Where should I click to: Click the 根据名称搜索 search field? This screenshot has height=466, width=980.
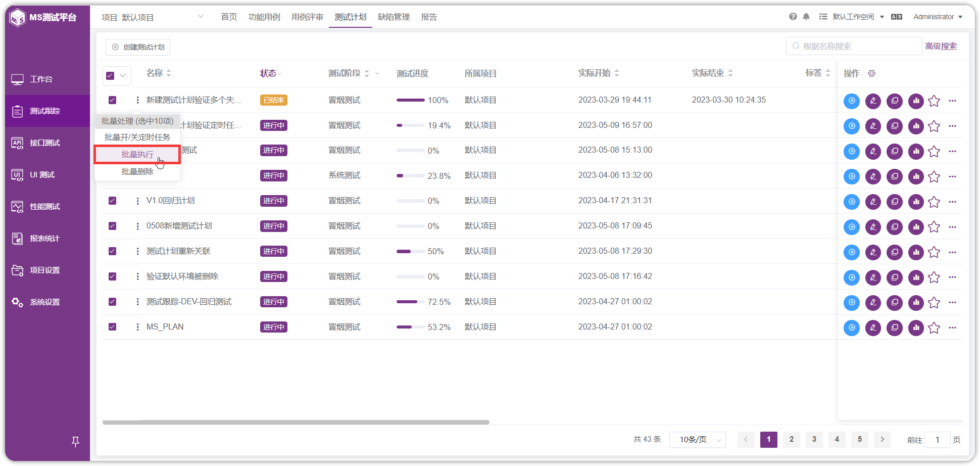coord(854,46)
